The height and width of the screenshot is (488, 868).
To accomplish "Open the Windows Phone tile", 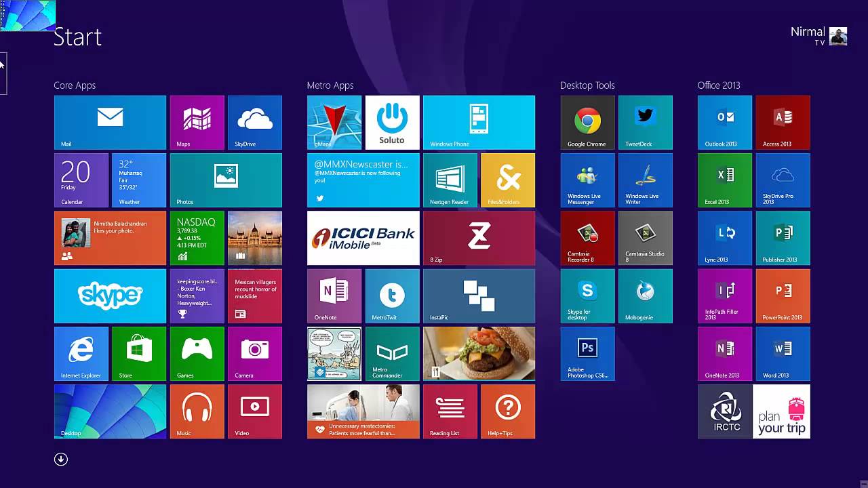I will tap(479, 123).
